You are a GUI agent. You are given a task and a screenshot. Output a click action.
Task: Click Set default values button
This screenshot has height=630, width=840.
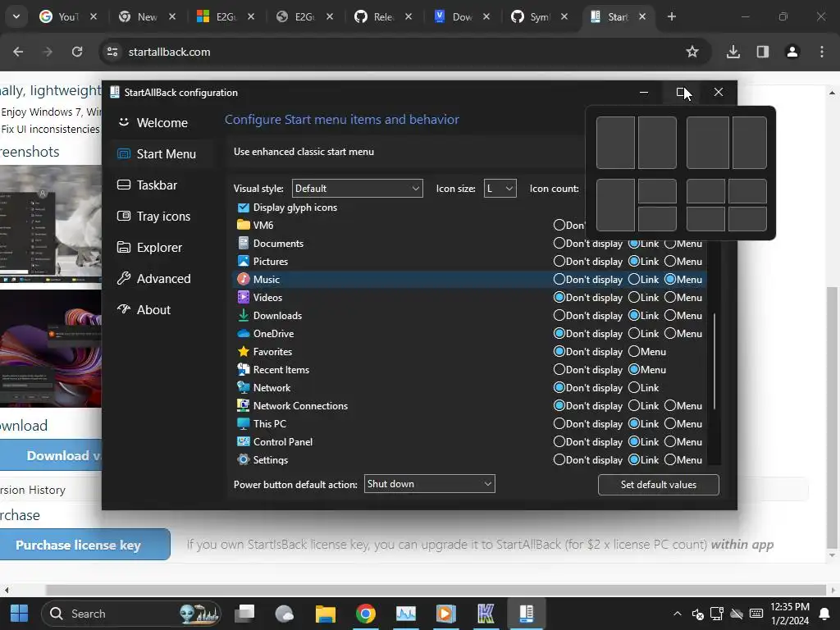click(658, 484)
